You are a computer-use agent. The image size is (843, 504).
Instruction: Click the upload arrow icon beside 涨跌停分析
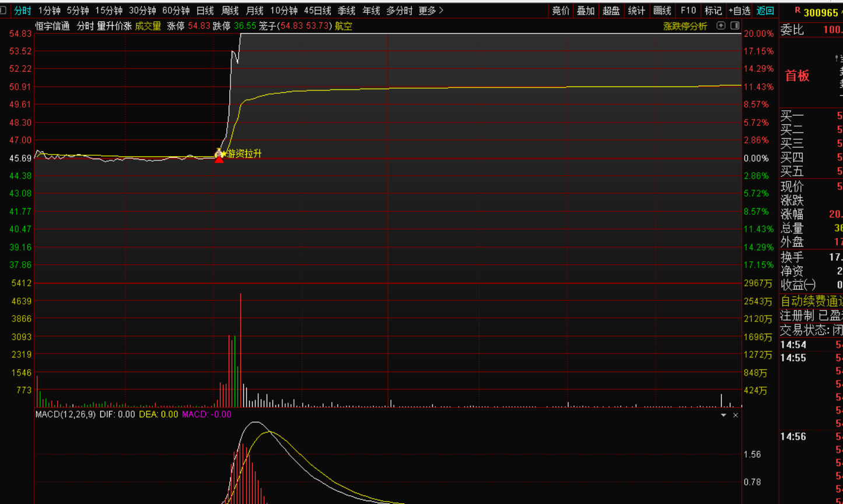[721, 26]
